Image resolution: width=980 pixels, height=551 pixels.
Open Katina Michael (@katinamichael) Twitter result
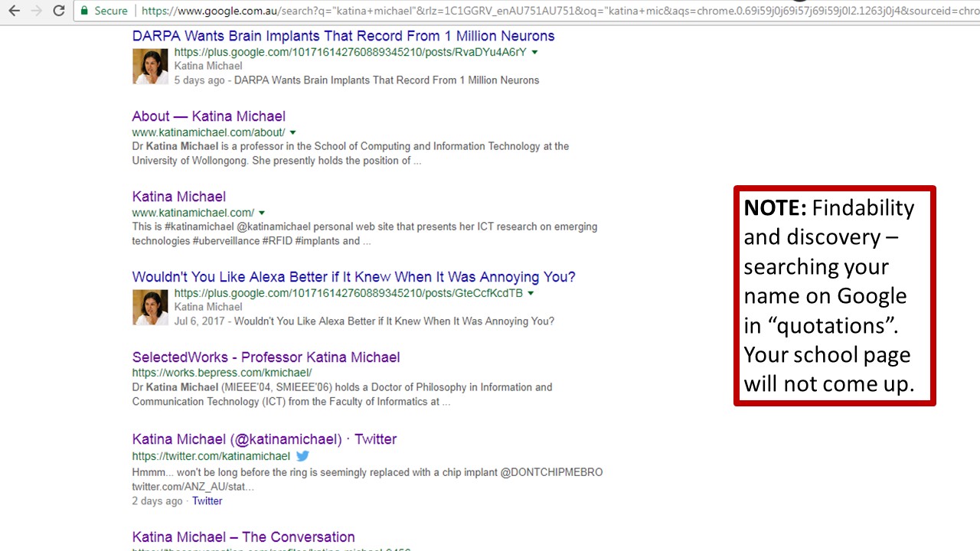coord(264,439)
